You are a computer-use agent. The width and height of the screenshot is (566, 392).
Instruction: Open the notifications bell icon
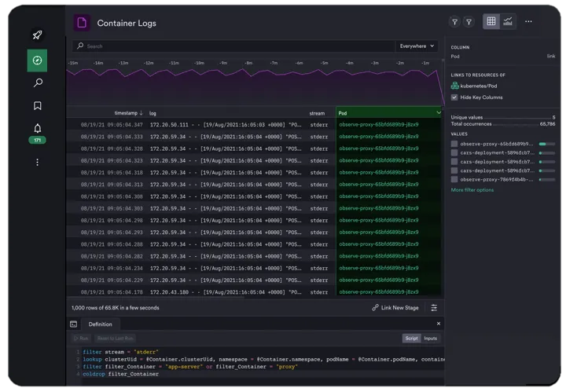(x=37, y=128)
